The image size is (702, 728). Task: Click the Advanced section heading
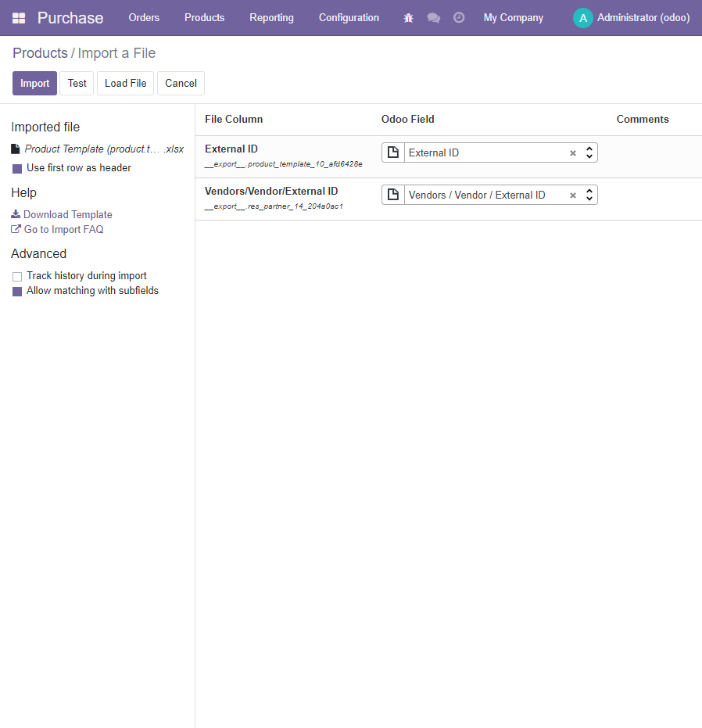[x=38, y=253]
